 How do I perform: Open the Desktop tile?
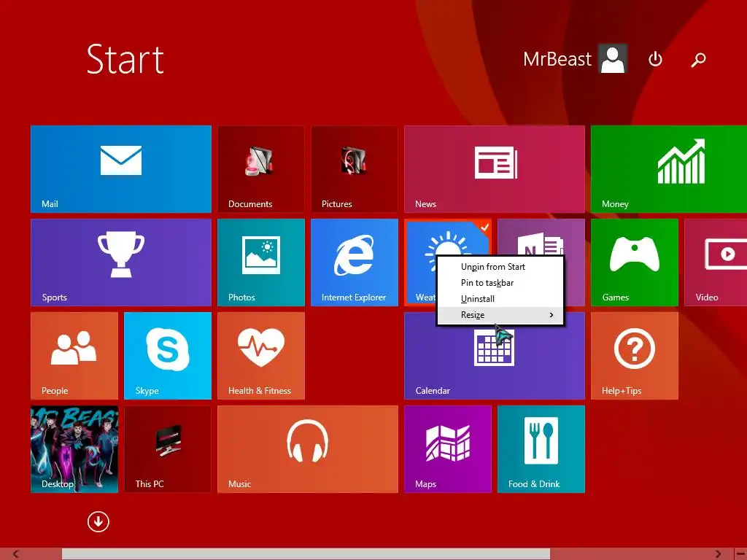point(74,449)
